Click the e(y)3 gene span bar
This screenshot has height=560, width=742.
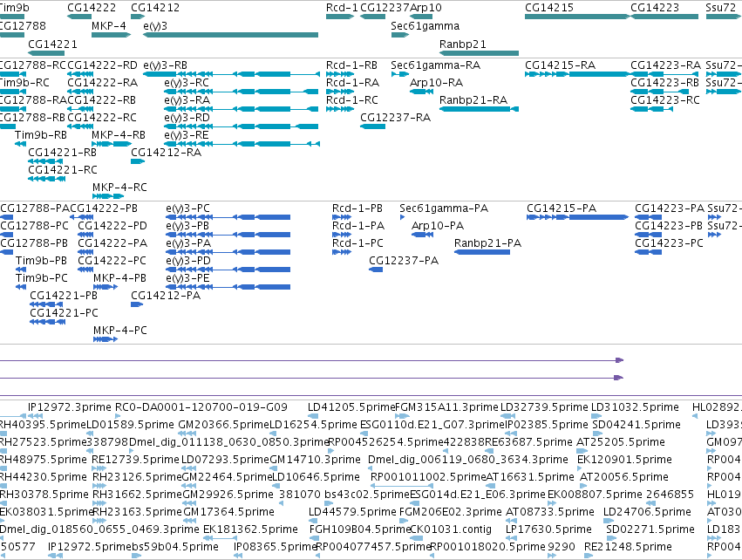click(x=231, y=35)
